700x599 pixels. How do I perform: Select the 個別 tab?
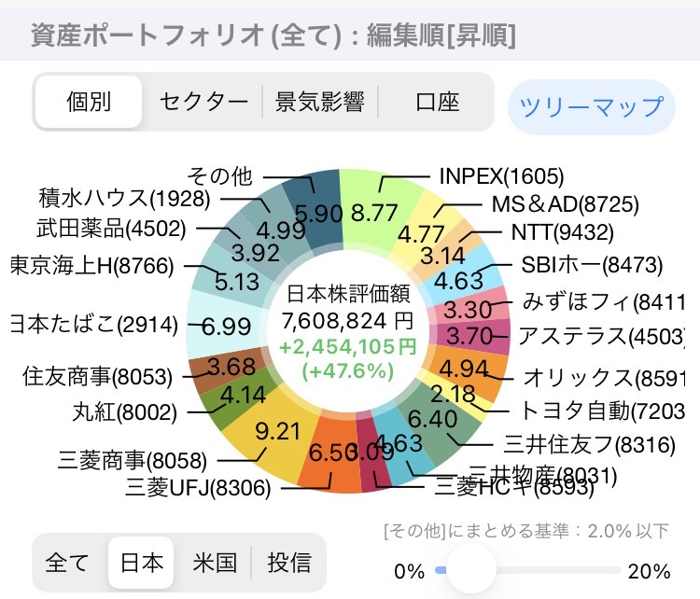[90, 103]
